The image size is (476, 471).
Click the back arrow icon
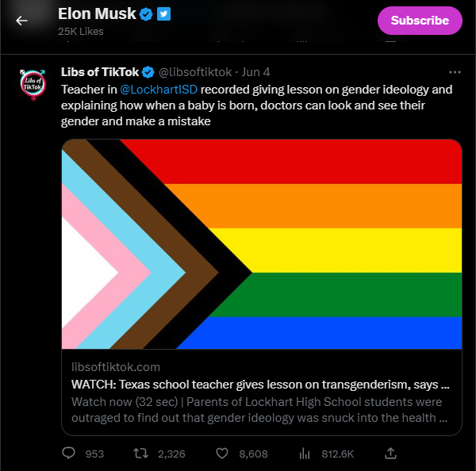[21, 21]
